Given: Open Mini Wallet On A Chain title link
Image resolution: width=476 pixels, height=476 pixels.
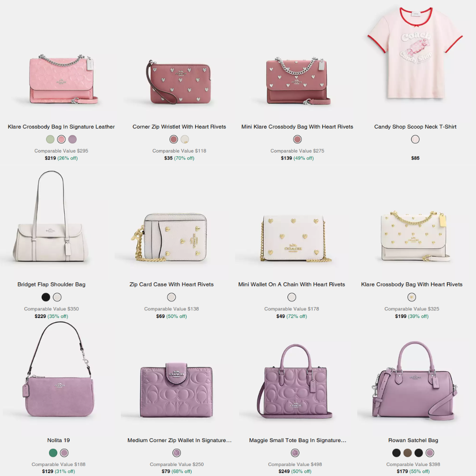Looking at the screenshot, I should [x=291, y=285].
